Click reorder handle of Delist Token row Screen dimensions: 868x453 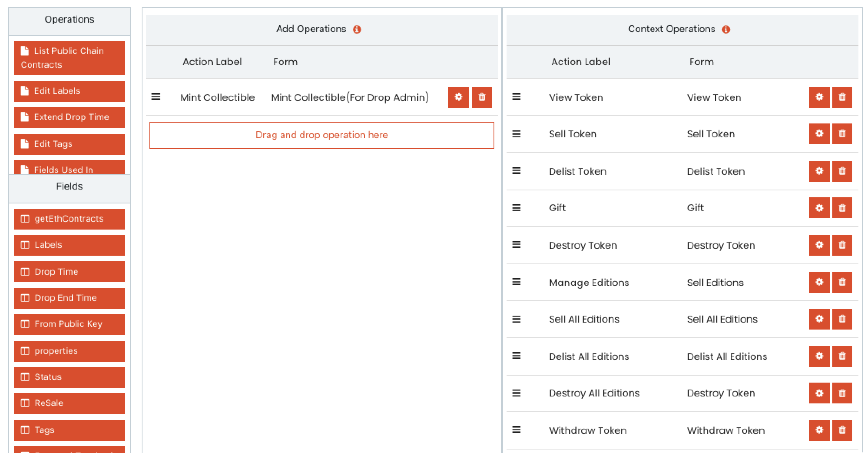tap(516, 171)
